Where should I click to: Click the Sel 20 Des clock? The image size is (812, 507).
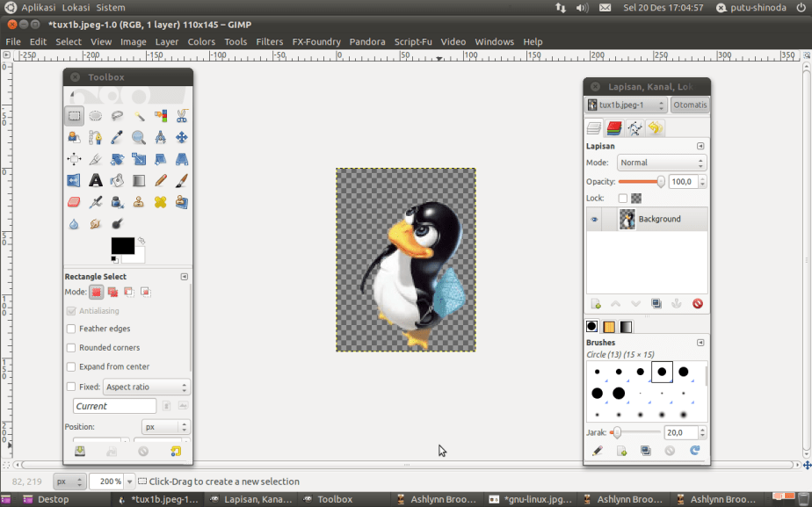[663, 8]
